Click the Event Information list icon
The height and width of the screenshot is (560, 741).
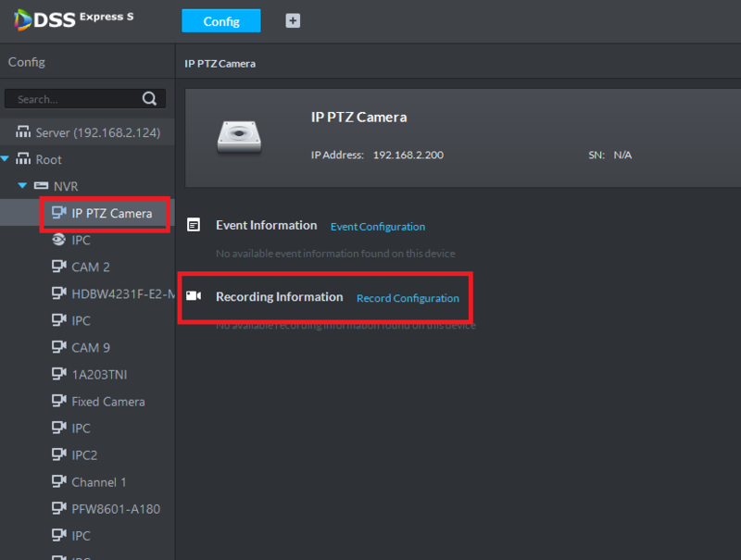tap(194, 225)
